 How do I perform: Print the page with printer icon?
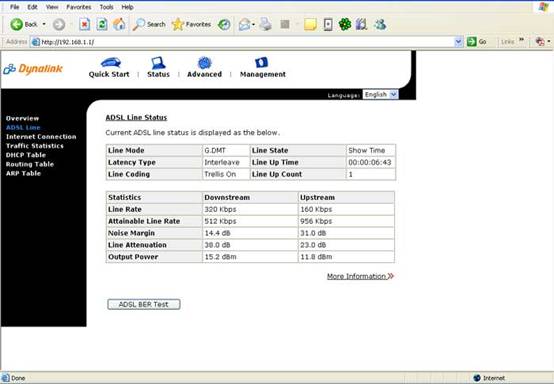tap(266, 24)
